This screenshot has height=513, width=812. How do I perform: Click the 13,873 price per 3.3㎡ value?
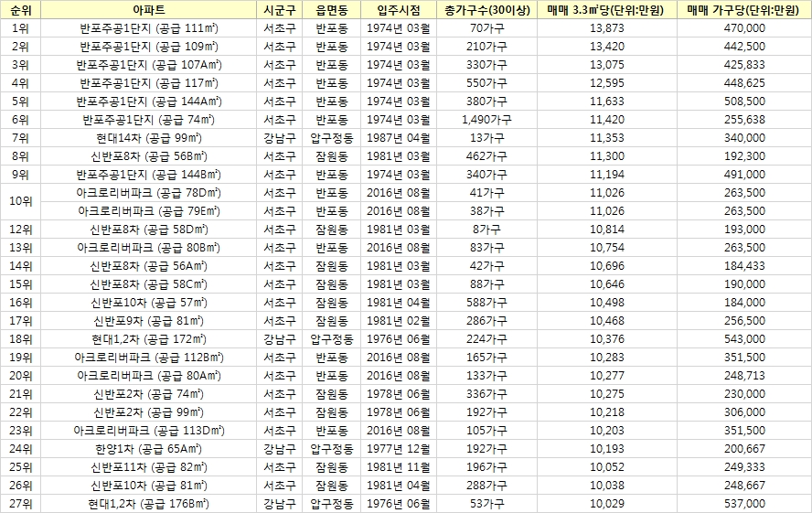tap(607, 28)
